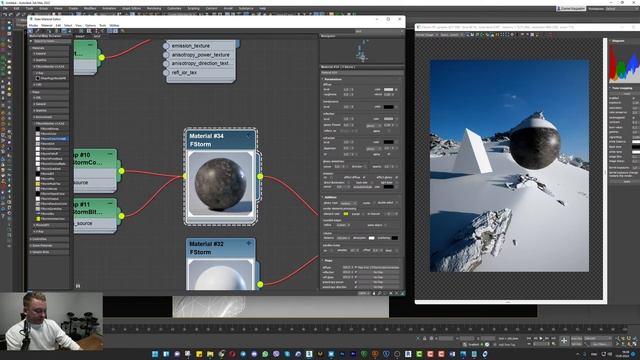
Task: Toggle the Parameter Editor icon in Slate toolbar
Action: pos(116,31)
